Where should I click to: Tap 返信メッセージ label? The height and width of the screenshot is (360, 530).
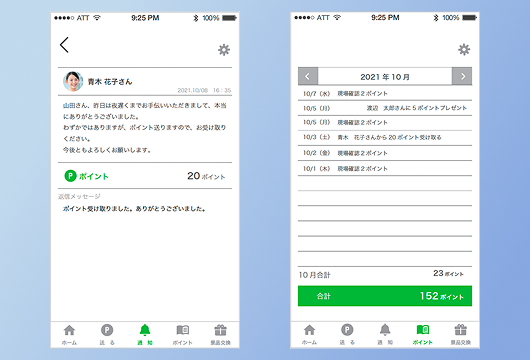coord(79,196)
